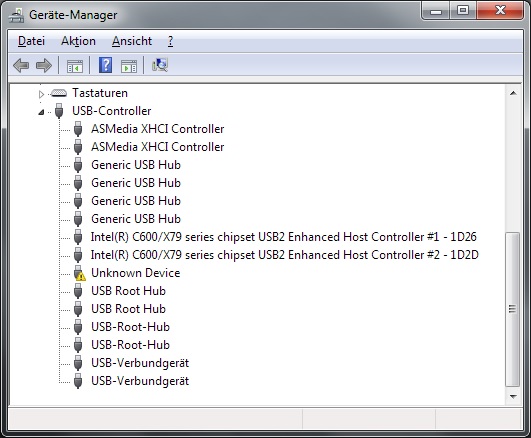Click icon of Host Controller #2 - 1D2D
531x438 pixels.
[x=78, y=255]
